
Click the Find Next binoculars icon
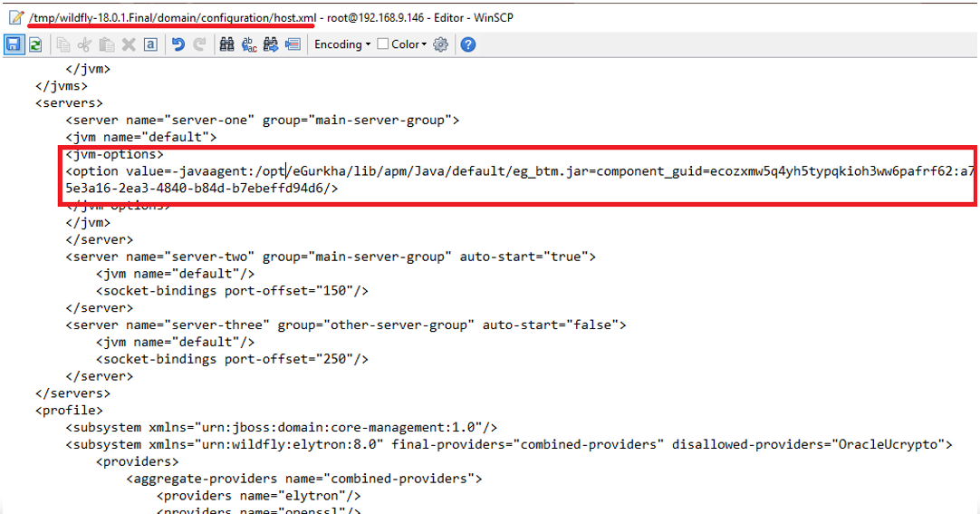point(271,44)
